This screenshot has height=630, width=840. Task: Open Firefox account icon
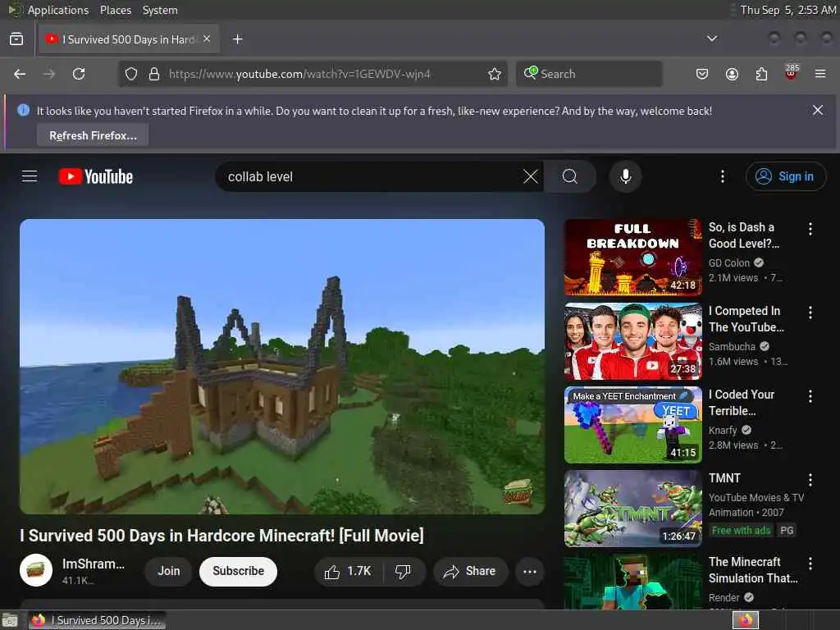click(732, 74)
